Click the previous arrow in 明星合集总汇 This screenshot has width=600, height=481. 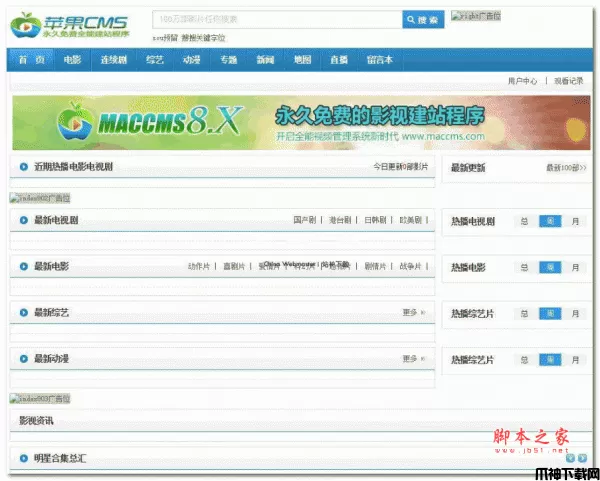point(570,458)
